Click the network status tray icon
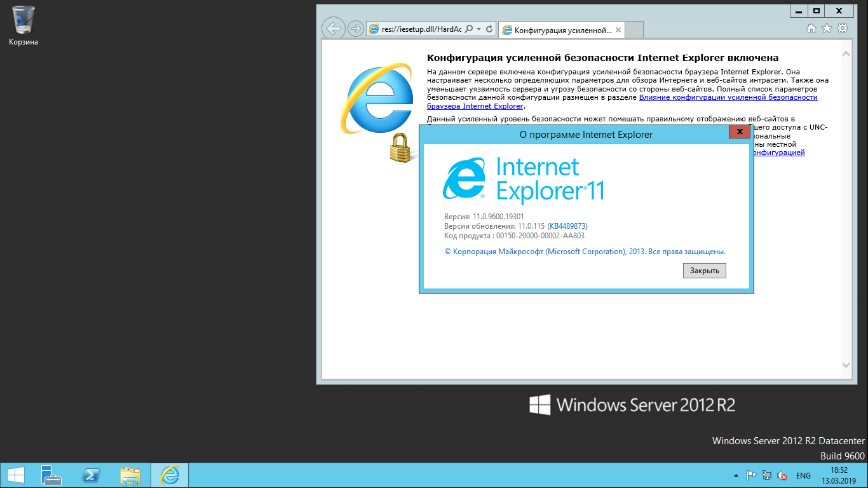This screenshot has width=868, height=488. (x=767, y=475)
